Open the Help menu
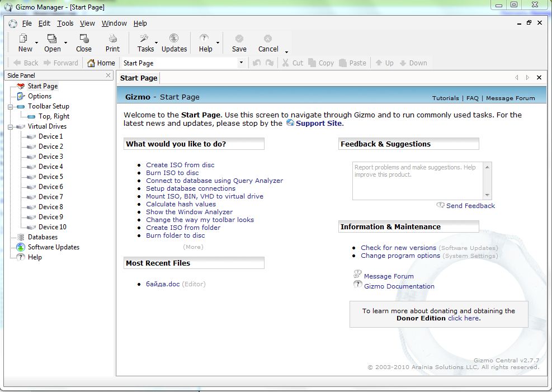552x392 pixels. coord(140,23)
